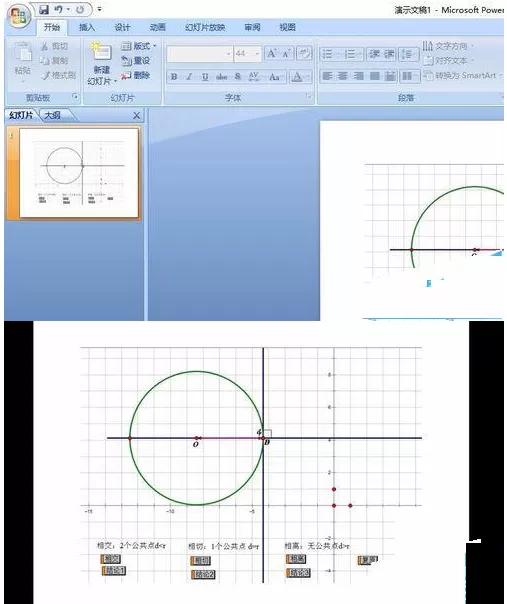Click the 相切 button in the diagram

(201, 561)
